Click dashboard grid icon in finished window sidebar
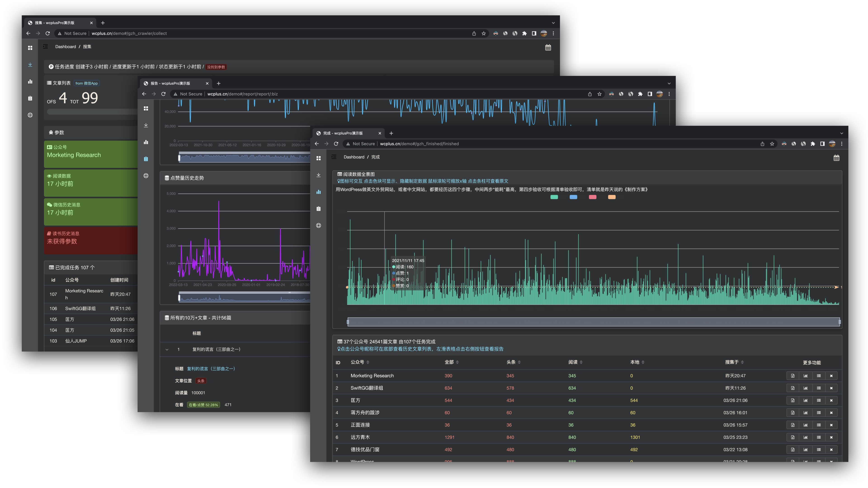The image size is (868, 488). point(318,158)
